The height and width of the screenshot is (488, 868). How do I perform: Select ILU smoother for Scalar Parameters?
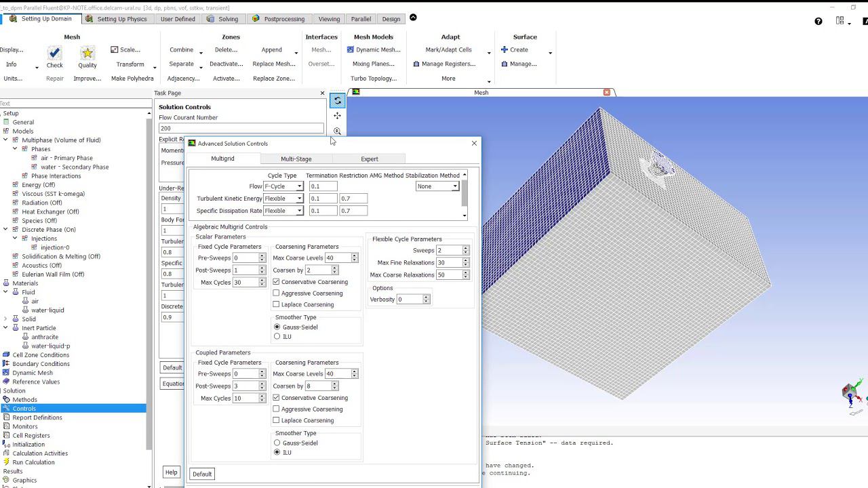click(x=277, y=336)
